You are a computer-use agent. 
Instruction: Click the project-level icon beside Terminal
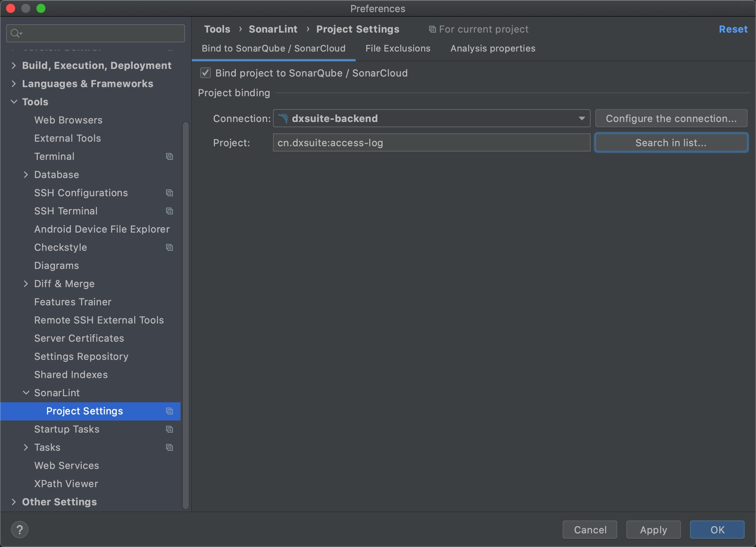[x=169, y=156]
